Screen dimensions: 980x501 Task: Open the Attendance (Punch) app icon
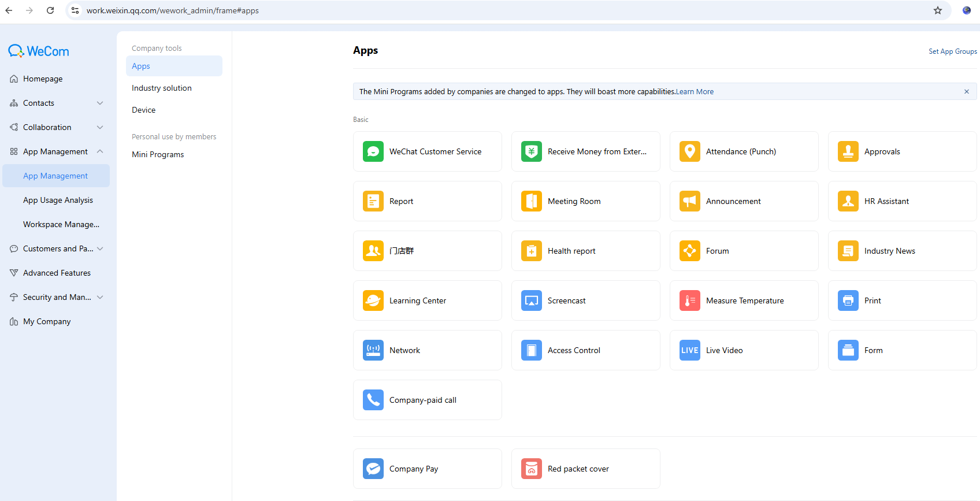pyautogui.click(x=690, y=151)
